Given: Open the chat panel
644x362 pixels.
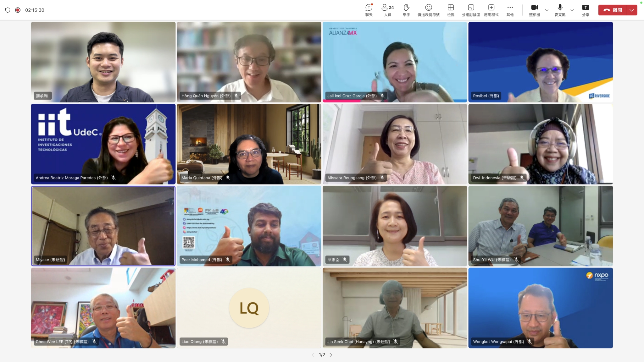Looking at the screenshot, I should click(x=369, y=10).
